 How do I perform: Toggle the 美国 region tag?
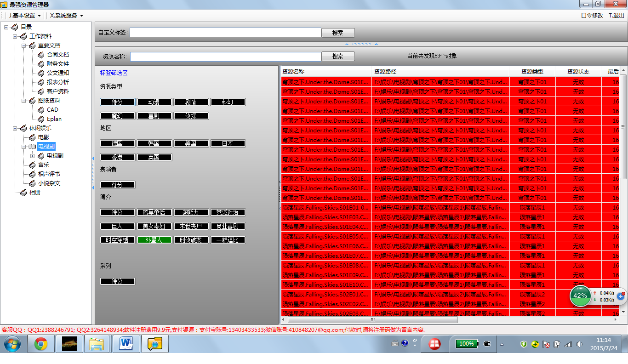point(191,143)
